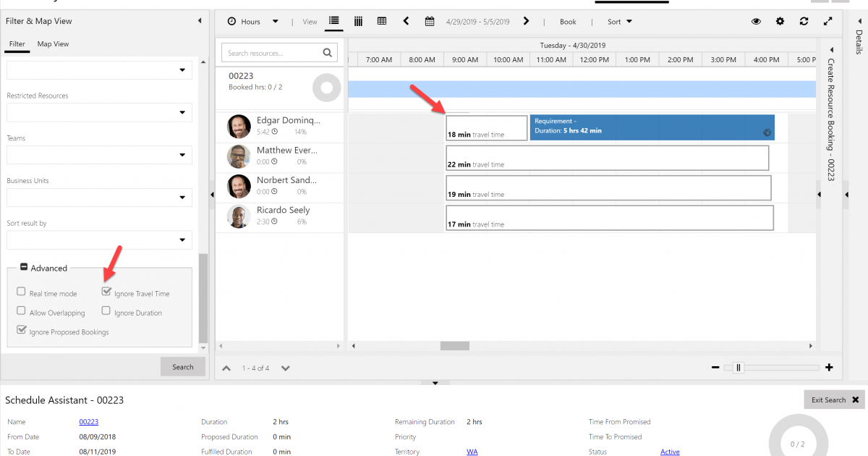The height and width of the screenshot is (456, 868).
Task: Expand the board to full screen
Action: pos(827,22)
